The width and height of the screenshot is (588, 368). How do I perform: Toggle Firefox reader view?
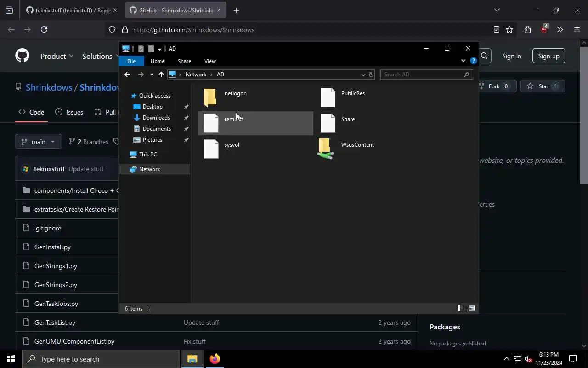(496, 29)
